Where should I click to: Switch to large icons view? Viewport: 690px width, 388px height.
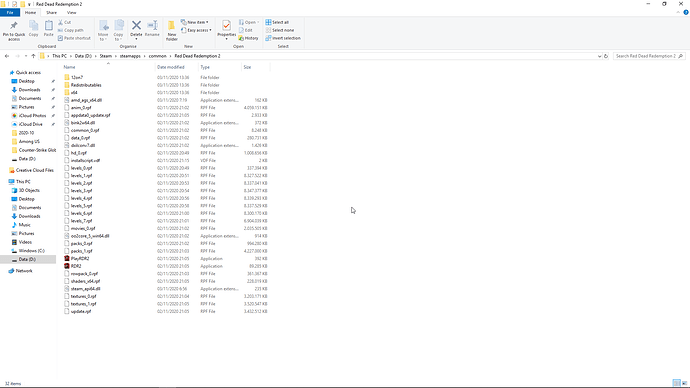pos(684,383)
